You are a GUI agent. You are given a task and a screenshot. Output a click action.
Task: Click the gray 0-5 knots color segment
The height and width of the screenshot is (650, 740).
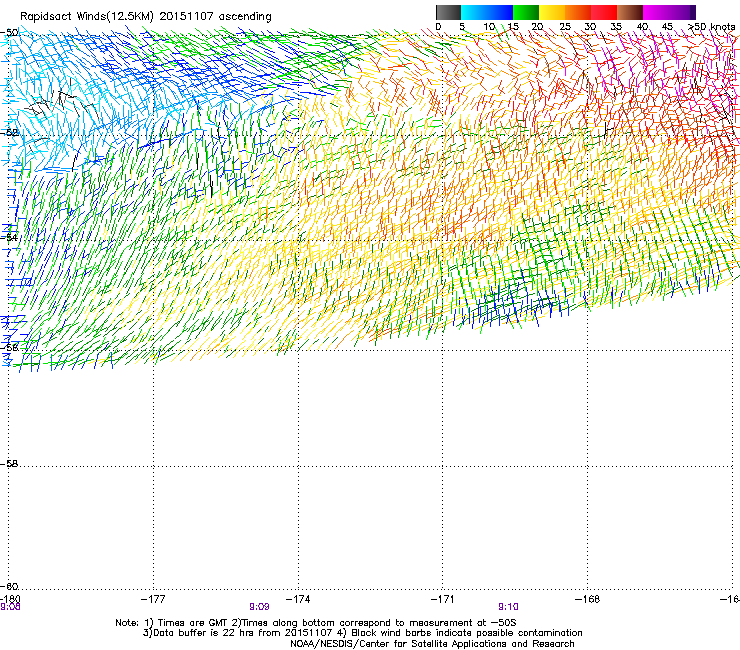[448, 12]
